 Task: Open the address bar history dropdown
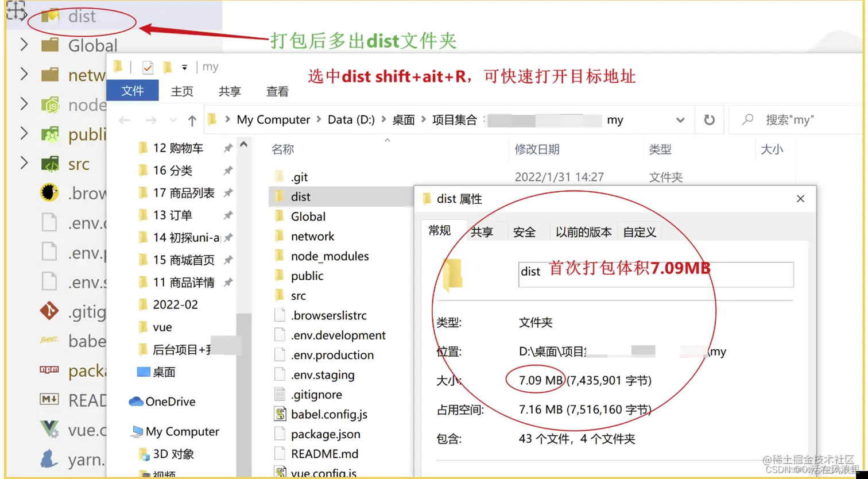(680, 120)
